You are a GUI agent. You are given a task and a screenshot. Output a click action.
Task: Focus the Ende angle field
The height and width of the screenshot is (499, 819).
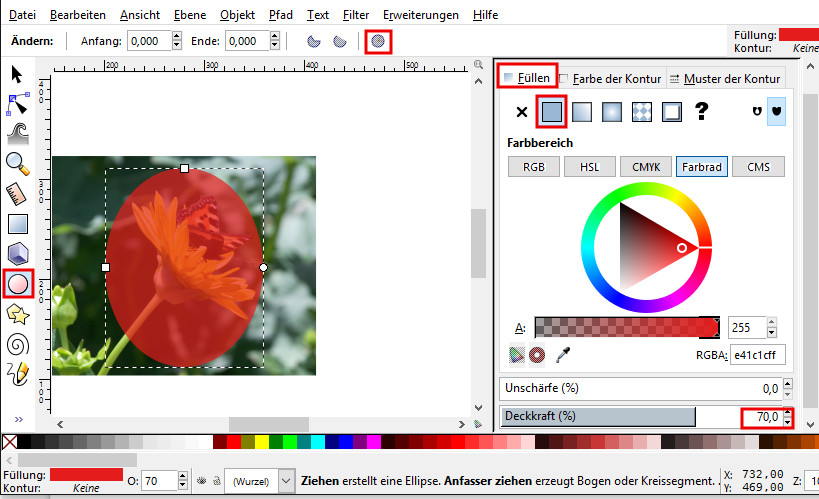point(247,41)
